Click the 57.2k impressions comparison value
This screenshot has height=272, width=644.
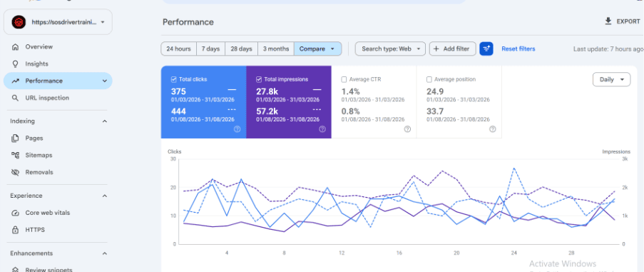pyautogui.click(x=267, y=111)
